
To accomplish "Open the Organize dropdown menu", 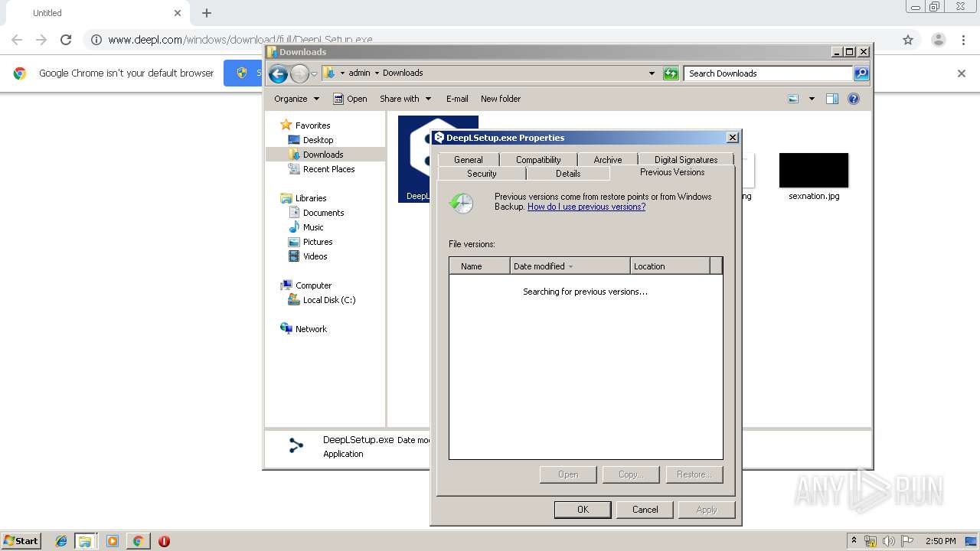I will (x=296, y=99).
